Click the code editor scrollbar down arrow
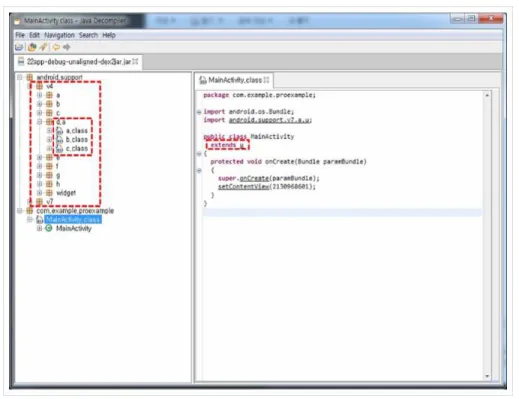This screenshot has height=399, width=519. 487,376
